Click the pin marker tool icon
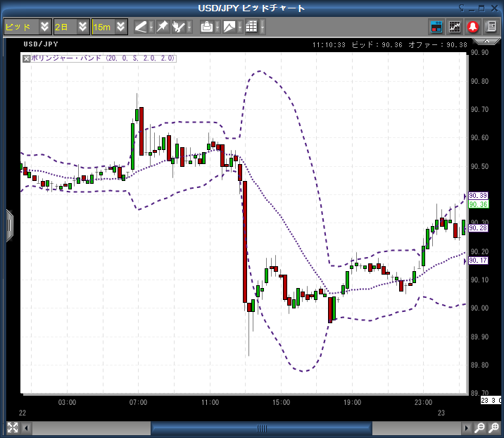 click(x=161, y=27)
